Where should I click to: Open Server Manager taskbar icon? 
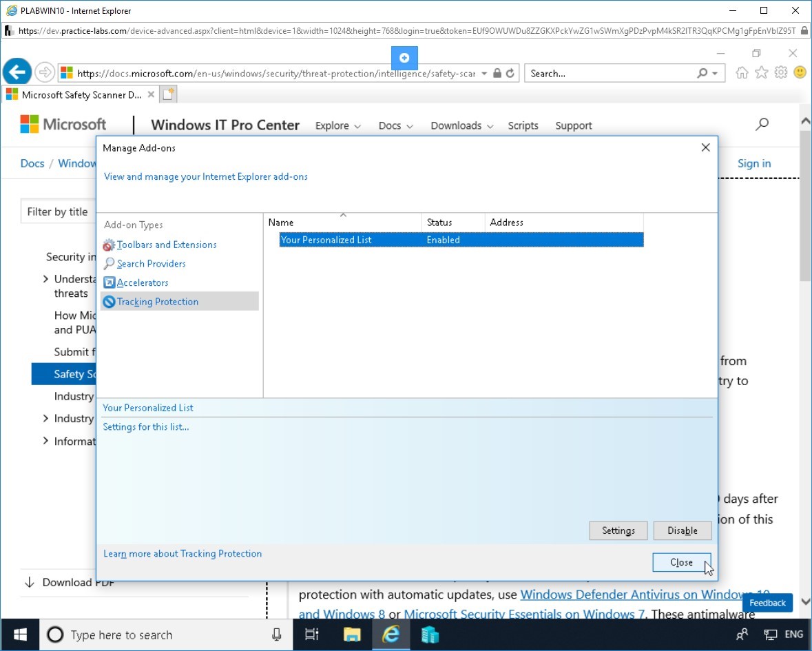[430, 634]
